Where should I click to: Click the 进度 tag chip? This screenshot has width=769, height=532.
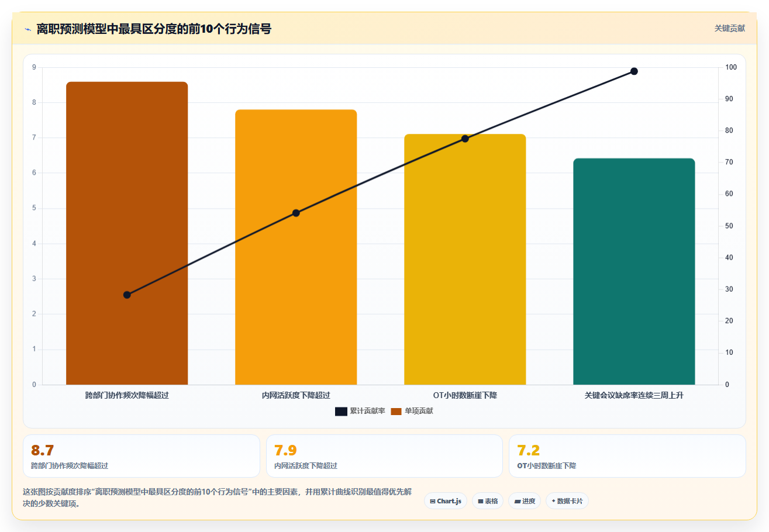click(525, 501)
